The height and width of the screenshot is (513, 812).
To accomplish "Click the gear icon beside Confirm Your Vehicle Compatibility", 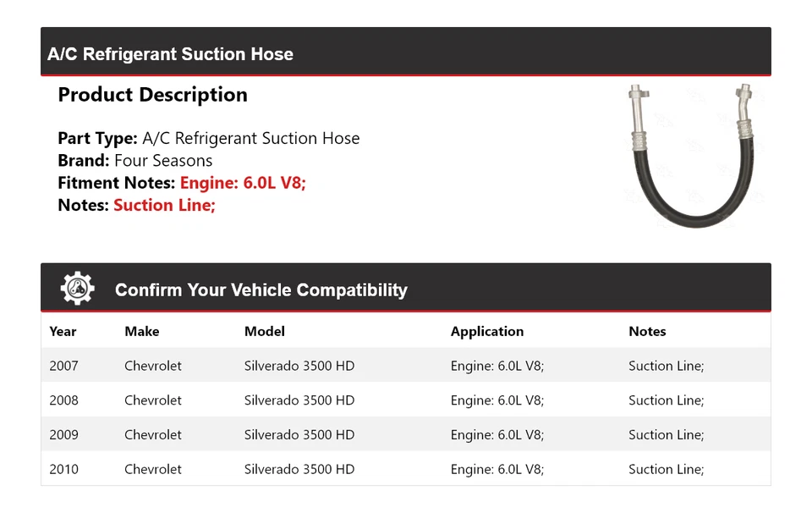I will (78, 289).
